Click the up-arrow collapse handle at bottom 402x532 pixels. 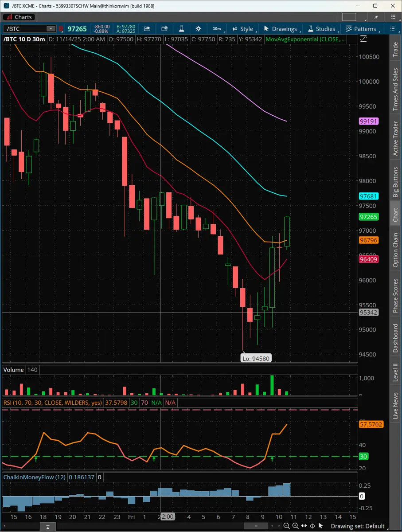pos(48,527)
